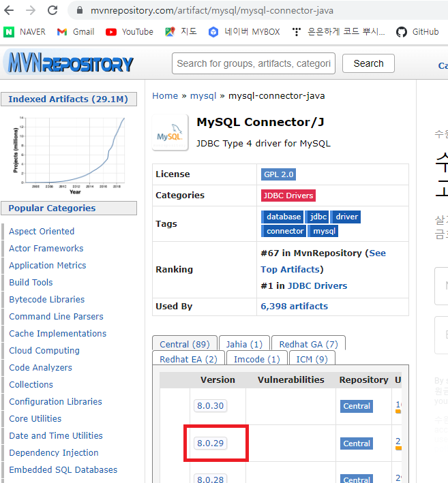This screenshot has height=483, width=448.
Task: Select the connector tag
Action: point(284,231)
